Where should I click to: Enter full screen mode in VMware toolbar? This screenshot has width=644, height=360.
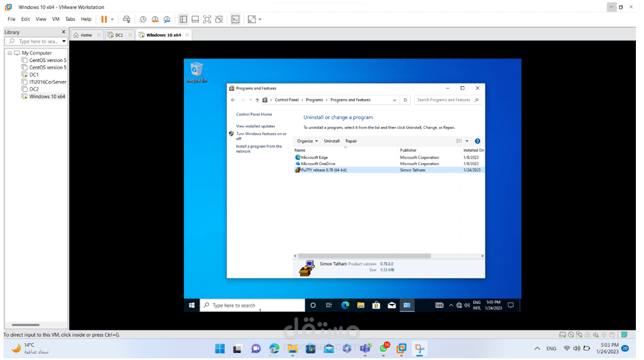[x=207, y=19]
